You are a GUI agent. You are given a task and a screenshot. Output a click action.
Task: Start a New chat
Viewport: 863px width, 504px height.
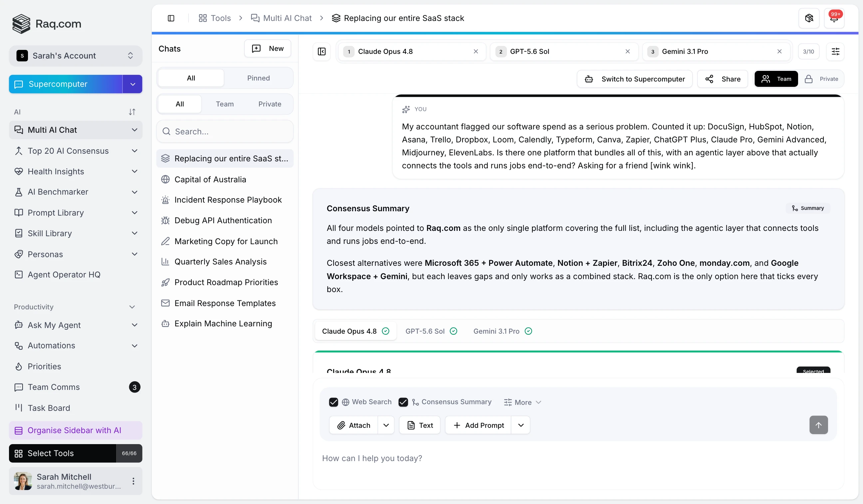(267, 49)
